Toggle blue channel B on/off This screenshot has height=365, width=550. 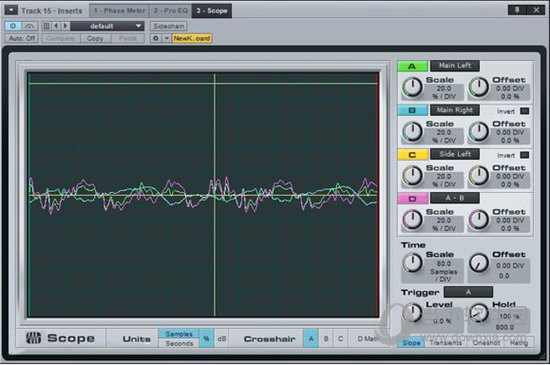point(412,110)
